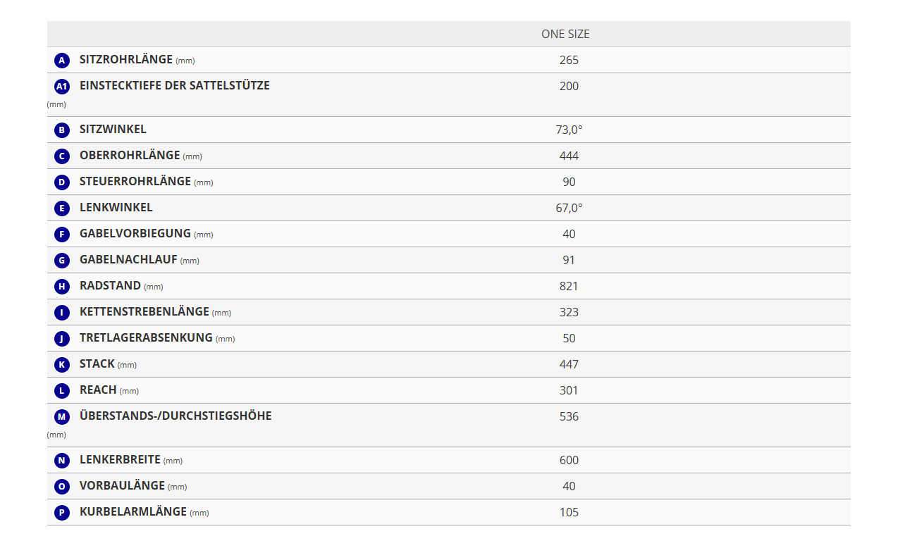Select the G badge for Gabelnachlauf
Viewport: 924px width, 560px height.
pos(62,261)
